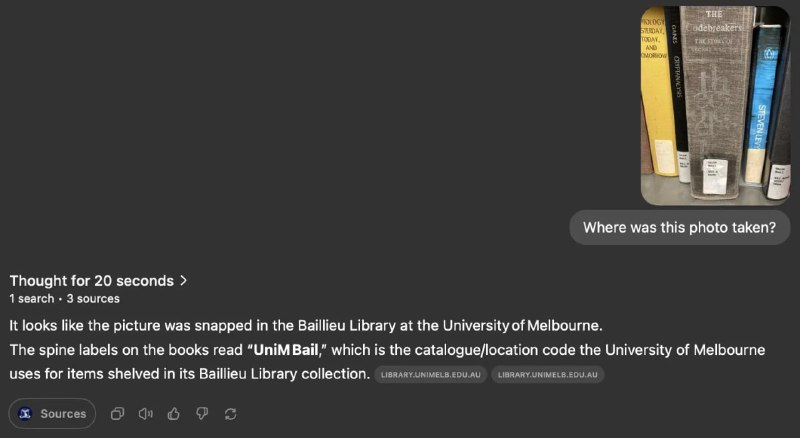The width and height of the screenshot is (800, 438).
Task: Show the '1 search · 3 sources' summary
Action: (64, 299)
